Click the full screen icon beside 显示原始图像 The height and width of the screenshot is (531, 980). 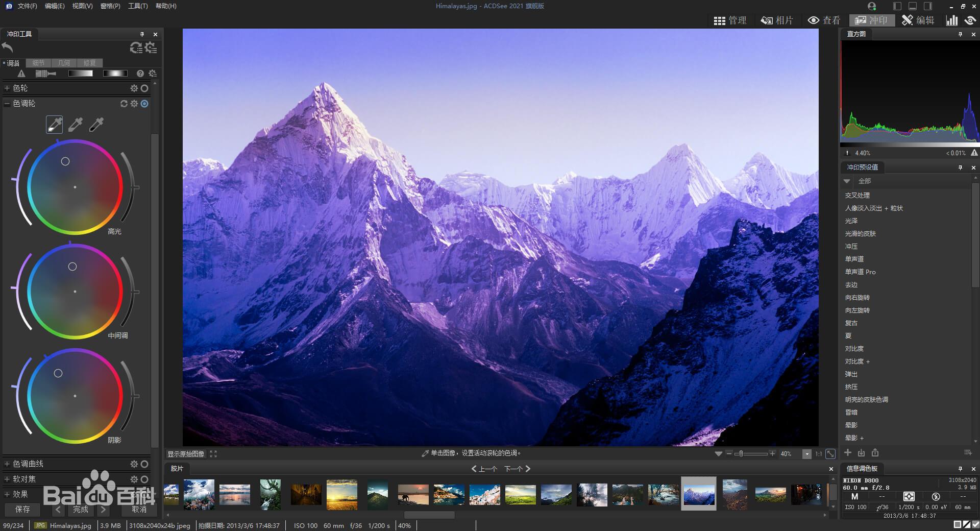[213, 454]
